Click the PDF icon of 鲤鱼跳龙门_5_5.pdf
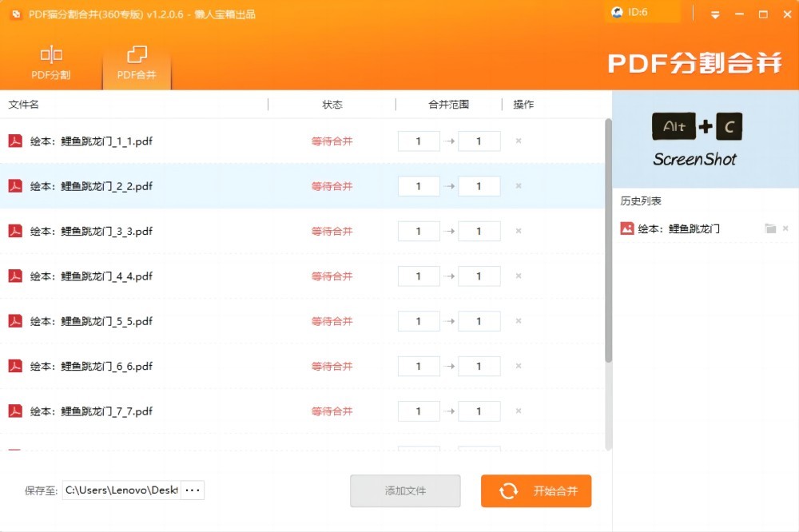The width and height of the screenshot is (799, 532). [15, 321]
